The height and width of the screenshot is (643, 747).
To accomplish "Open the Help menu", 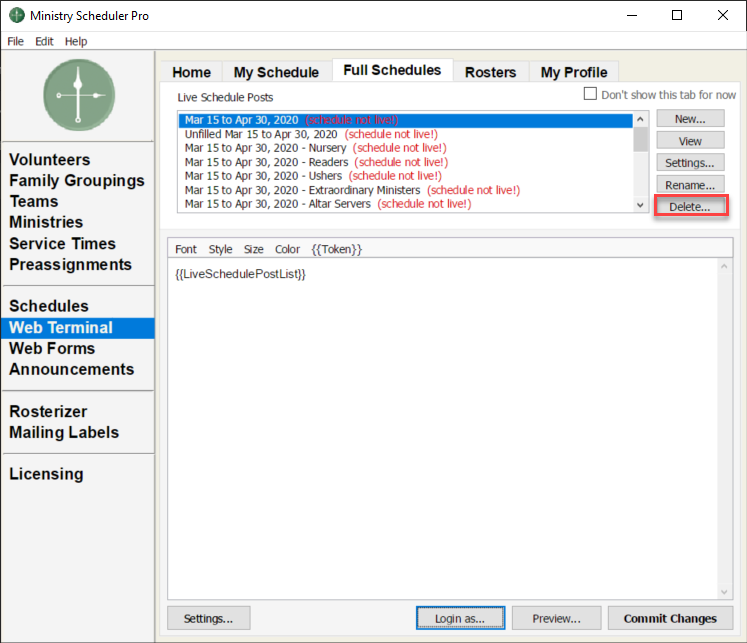I will 76,41.
